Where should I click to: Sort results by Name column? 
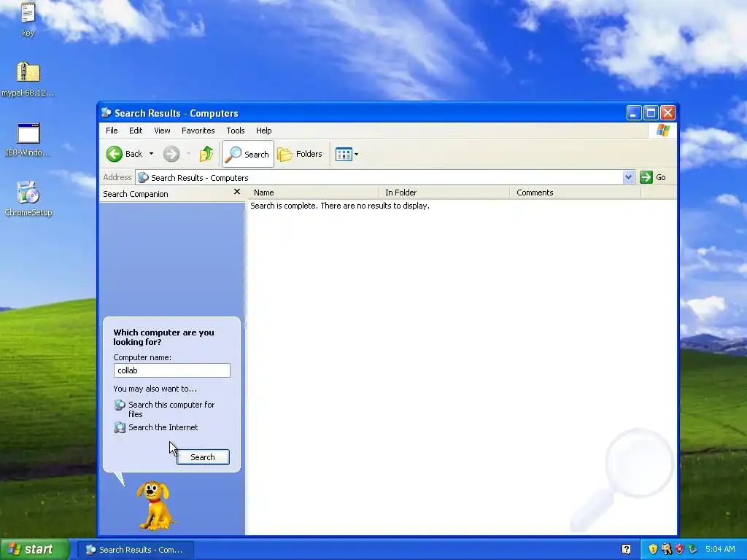(x=312, y=192)
